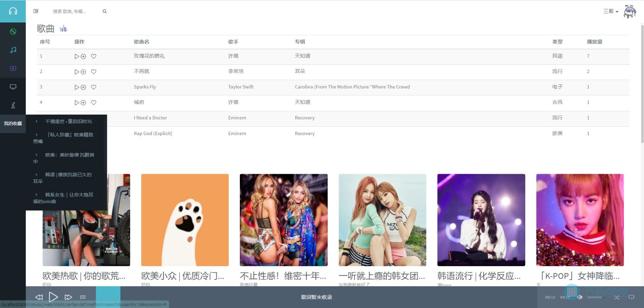Play the song Sparks Fly
The width and height of the screenshot is (644, 308).
77,87
